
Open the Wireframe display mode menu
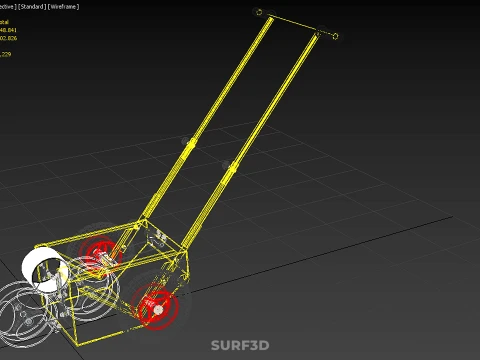coord(63,7)
